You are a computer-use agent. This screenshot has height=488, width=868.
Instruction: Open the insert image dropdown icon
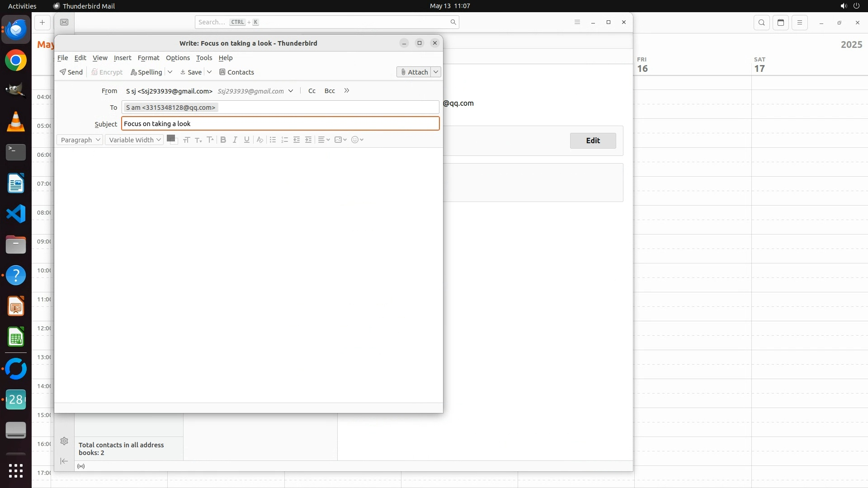click(x=340, y=140)
